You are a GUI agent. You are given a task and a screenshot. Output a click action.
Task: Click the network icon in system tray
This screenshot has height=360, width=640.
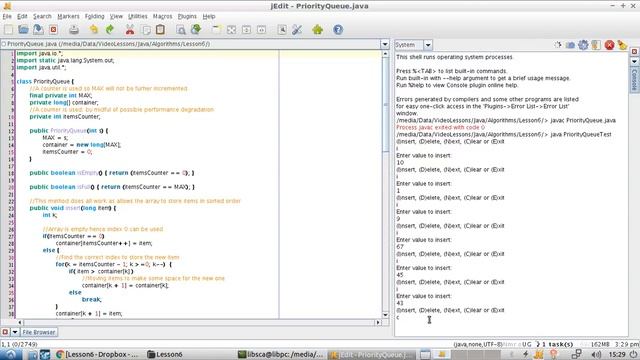point(576,354)
